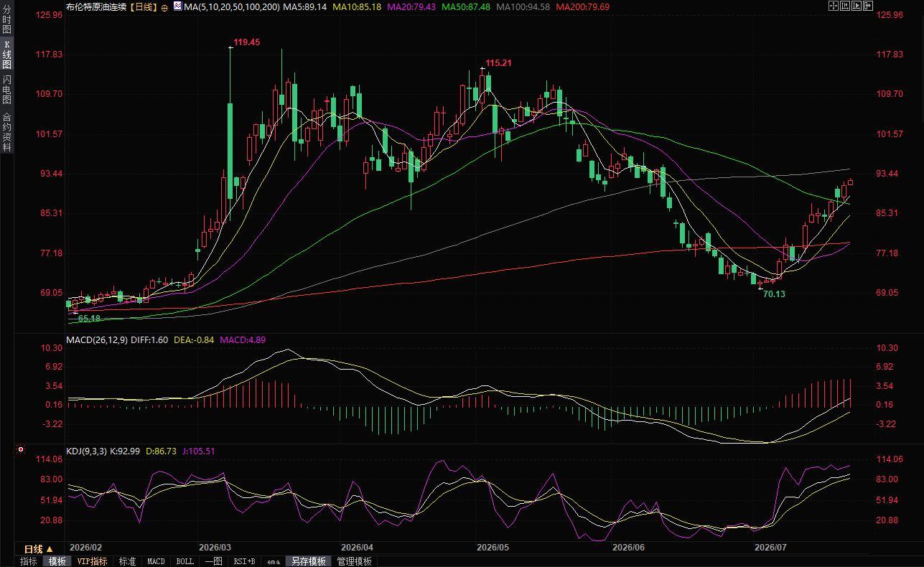Click the MA indicator chart icon
The width and height of the screenshot is (924, 567).
tap(177, 6)
